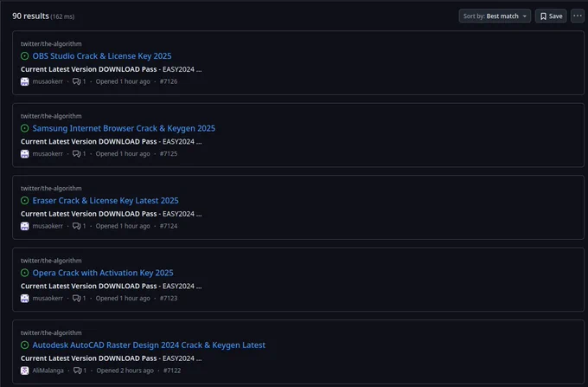The image size is (588, 387).
Task: Click Opened 1 hour ago on issue #7125
Action: [x=123, y=154]
